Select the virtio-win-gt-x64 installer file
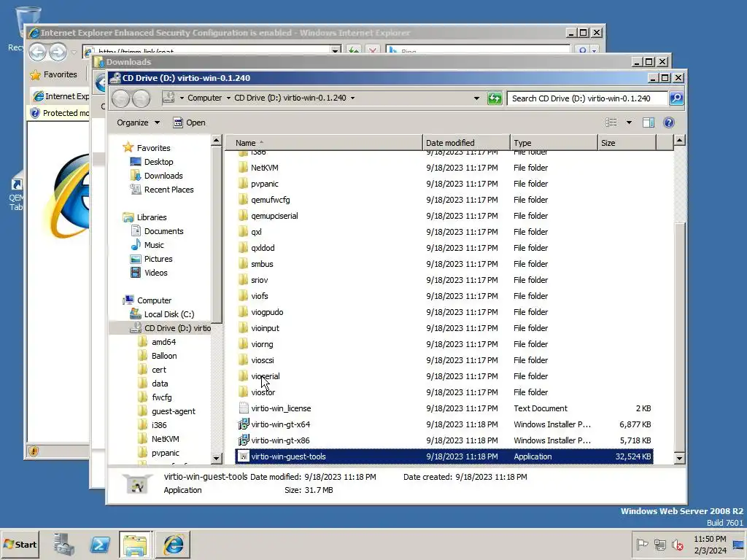Image resolution: width=747 pixels, height=560 pixels. pos(280,425)
